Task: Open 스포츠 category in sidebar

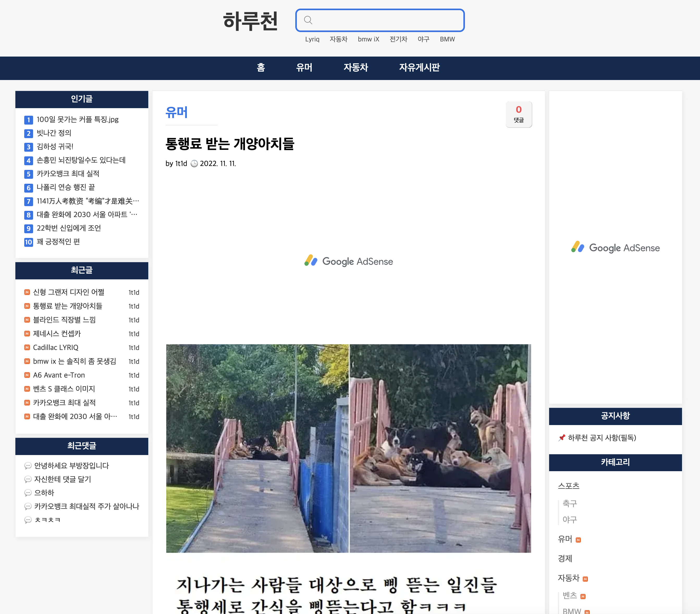Action: [568, 486]
